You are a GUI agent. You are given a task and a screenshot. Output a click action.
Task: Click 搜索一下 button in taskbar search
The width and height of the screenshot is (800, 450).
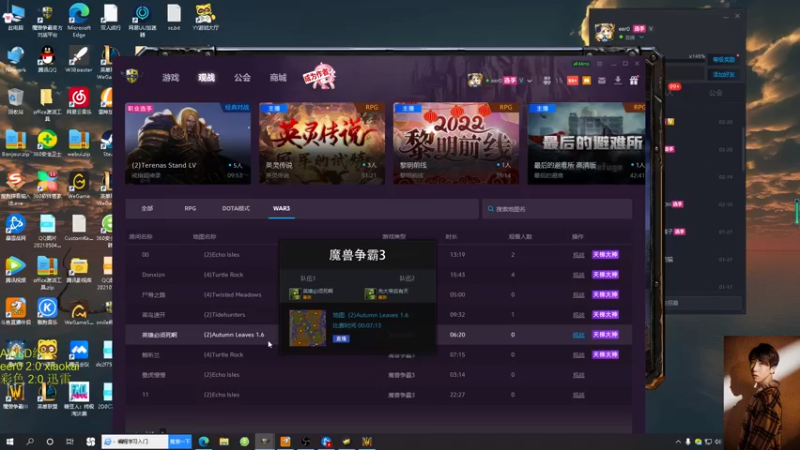click(180, 441)
